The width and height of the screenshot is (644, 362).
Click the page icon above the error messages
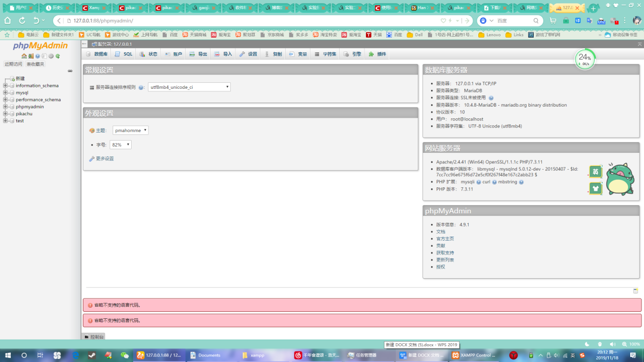[x=635, y=291]
